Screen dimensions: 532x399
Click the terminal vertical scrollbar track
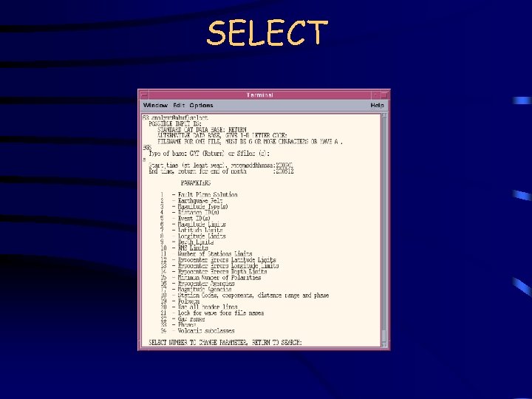click(x=384, y=224)
